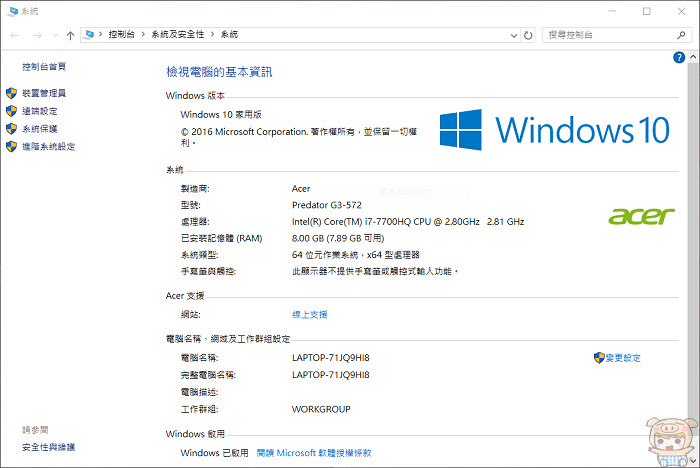
Task: Click the Windows 已啟用 status text
Action: point(215,453)
